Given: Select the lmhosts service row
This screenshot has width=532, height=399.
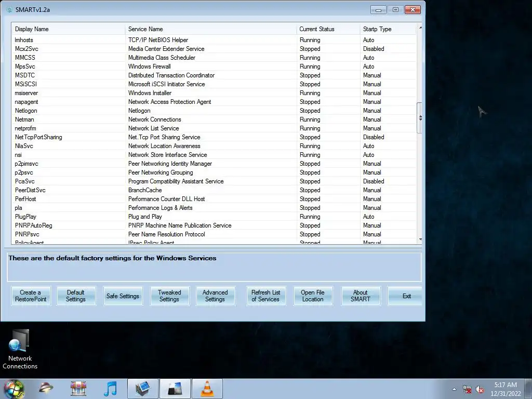Looking at the screenshot, I should [x=214, y=40].
